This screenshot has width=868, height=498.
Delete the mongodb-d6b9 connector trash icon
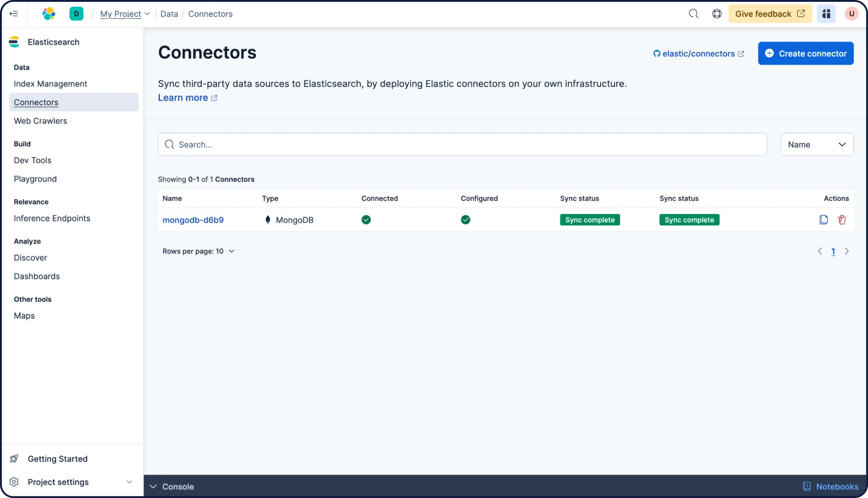[842, 220]
